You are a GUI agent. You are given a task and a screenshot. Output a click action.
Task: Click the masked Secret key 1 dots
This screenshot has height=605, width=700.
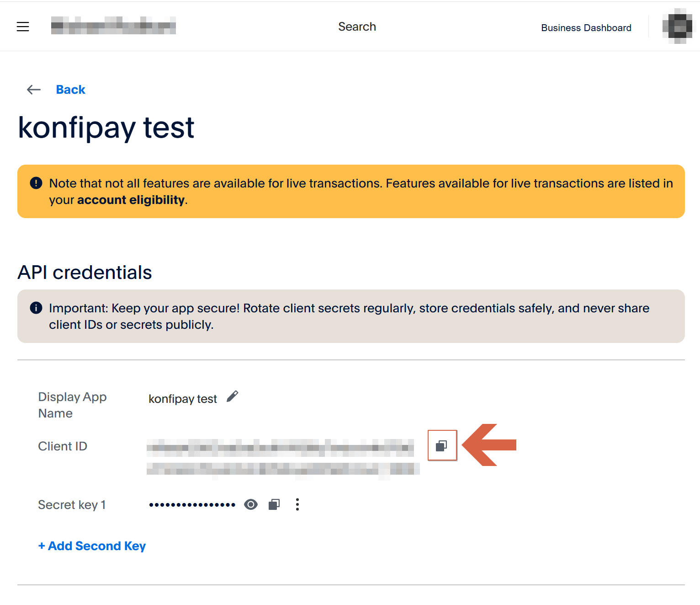[192, 505]
